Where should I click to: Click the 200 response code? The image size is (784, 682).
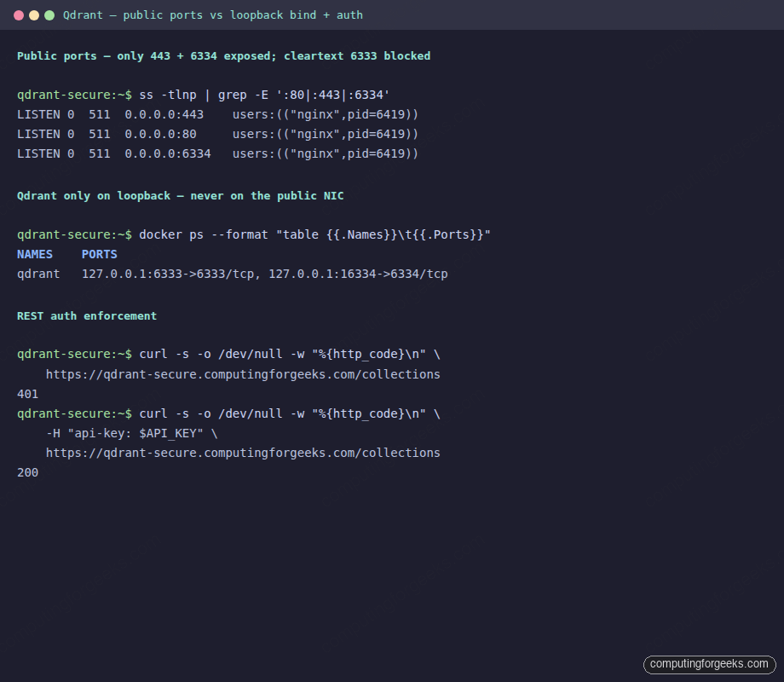pos(27,473)
